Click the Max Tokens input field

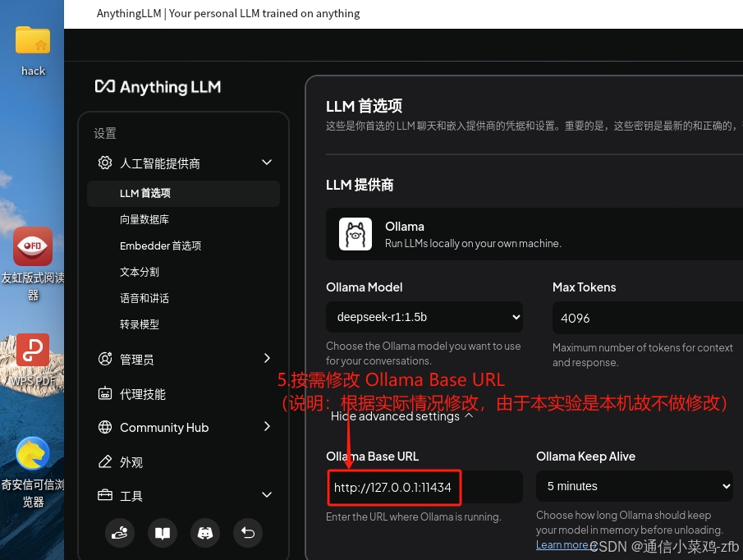[648, 318]
